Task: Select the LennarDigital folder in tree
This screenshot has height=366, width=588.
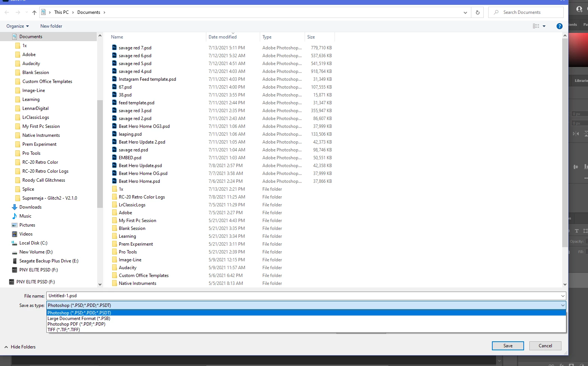Action: 35,108
